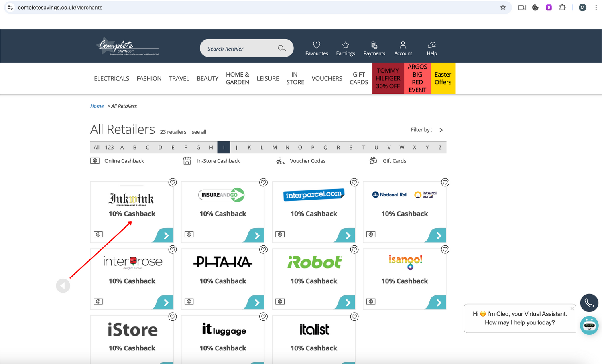
Task: Open Help headset icon
Action: (x=432, y=45)
